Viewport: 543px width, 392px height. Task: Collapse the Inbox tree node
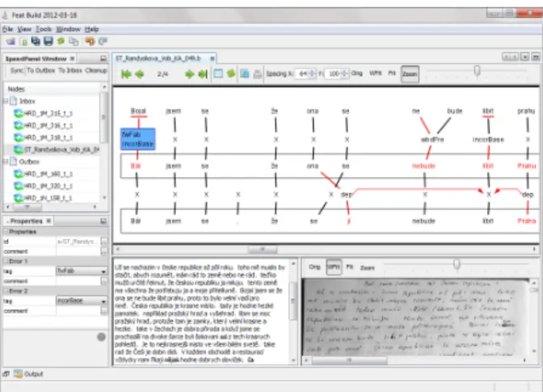(6, 101)
